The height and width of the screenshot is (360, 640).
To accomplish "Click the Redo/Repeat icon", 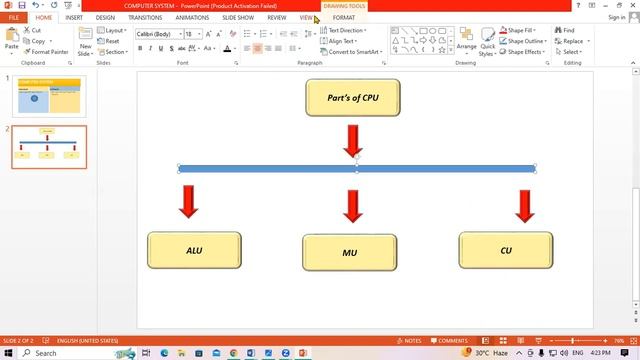I will [x=54, y=5].
